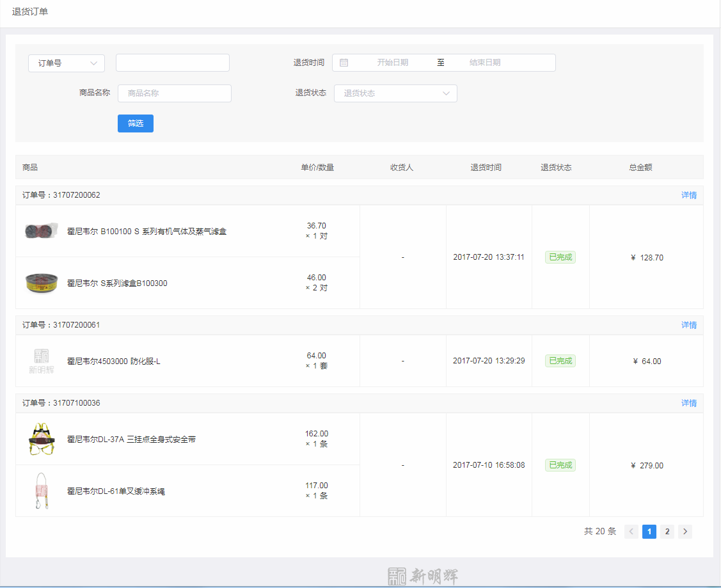
Task: Select page 1 in pagination
Action: 649,532
